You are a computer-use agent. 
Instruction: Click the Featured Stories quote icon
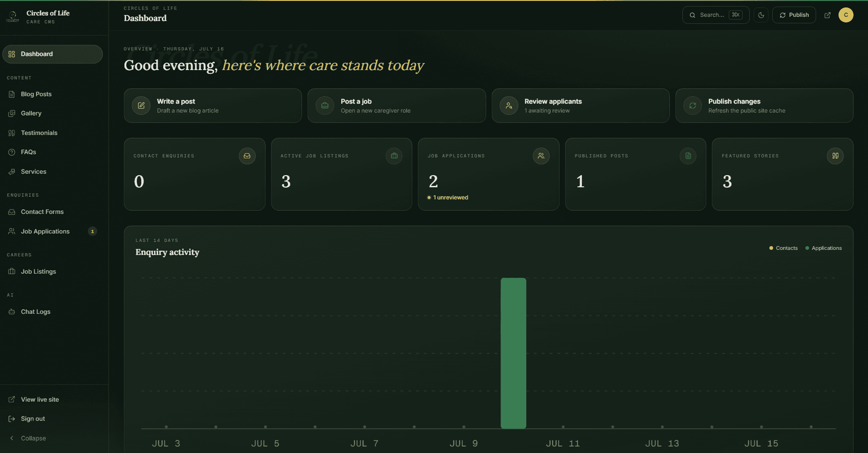(x=835, y=156)
